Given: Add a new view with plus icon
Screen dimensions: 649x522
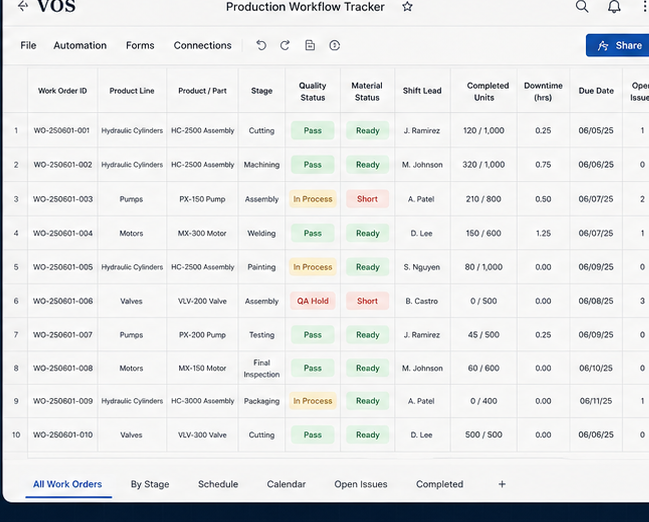Looking at the screenshot, I should click(502, 484).
